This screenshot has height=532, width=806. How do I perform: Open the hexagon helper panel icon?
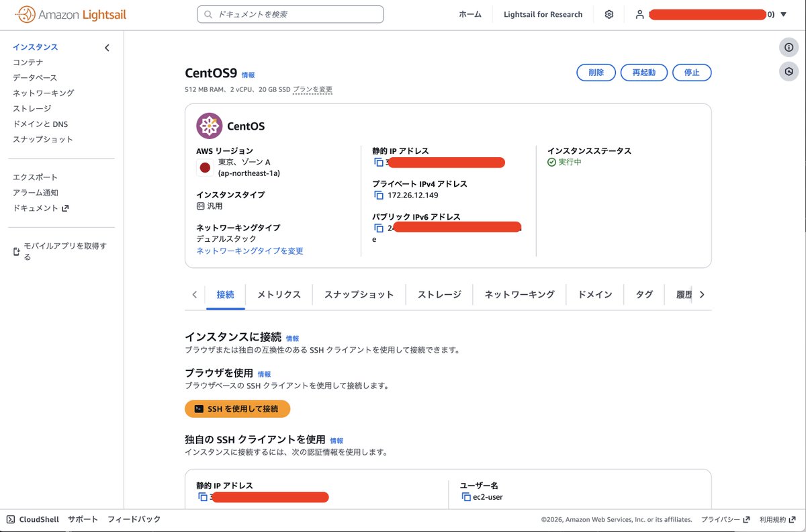point(789,71)
